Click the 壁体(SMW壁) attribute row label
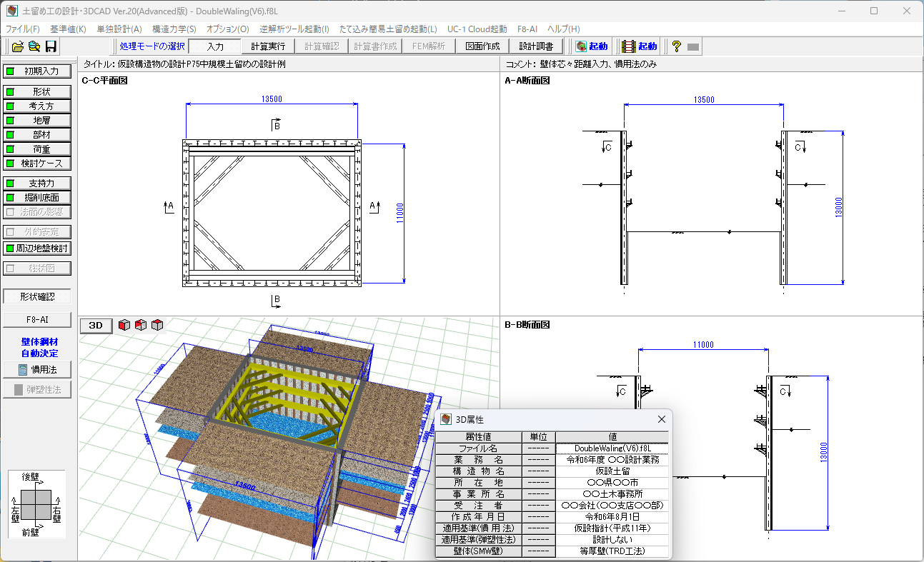The width and height of the screenshot is (924, 562). (x=478, y=551)
